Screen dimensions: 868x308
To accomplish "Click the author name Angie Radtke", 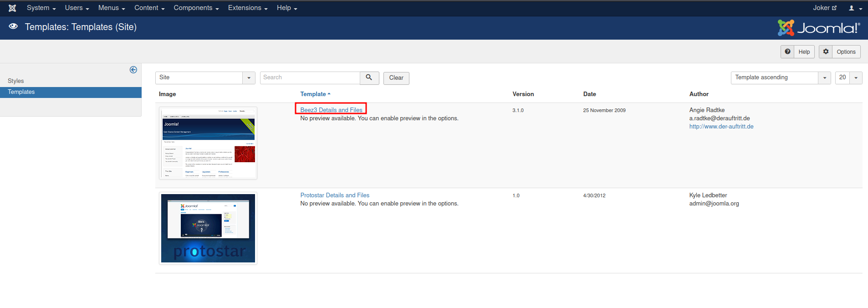I will point(707,110).
